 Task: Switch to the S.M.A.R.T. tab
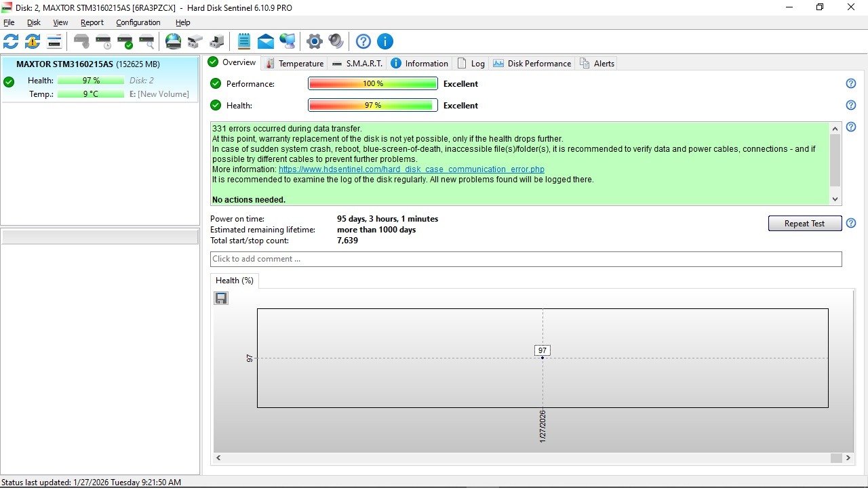coord(357,63)
